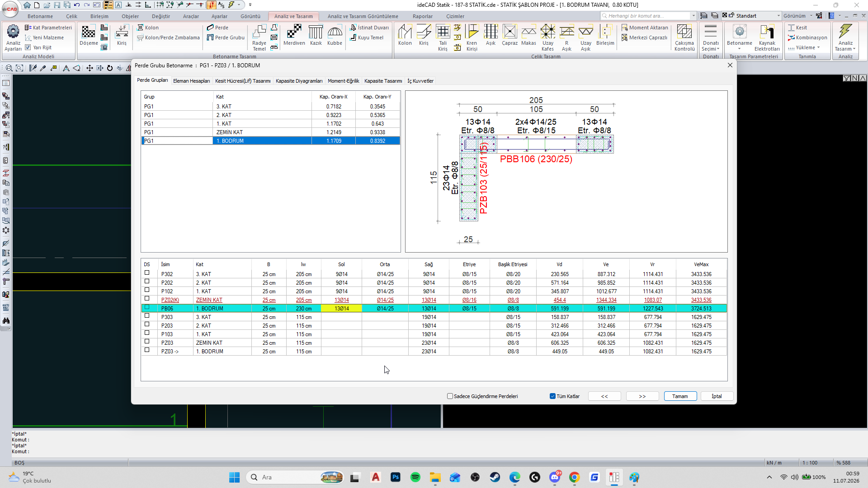Click the Radye Temel foundation icon
868x488 pixels.
pos(259,38)
